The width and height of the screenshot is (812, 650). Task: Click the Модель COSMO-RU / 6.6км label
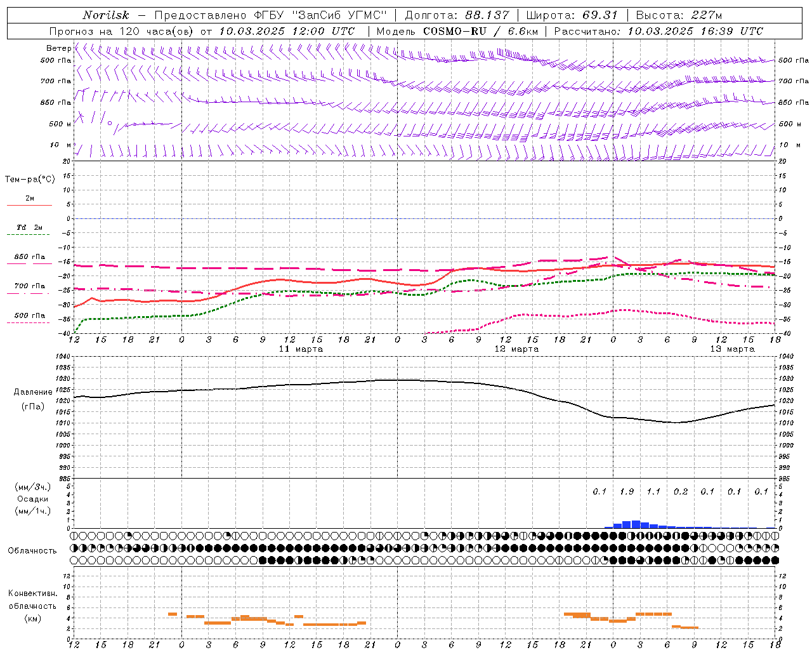point(457,31)
